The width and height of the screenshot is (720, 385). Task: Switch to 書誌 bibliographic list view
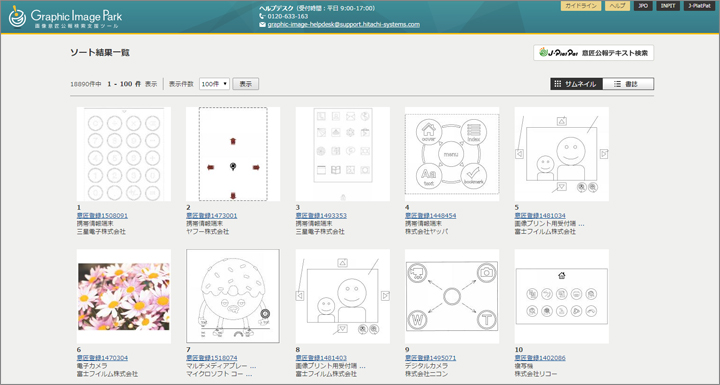click(628, 84)
